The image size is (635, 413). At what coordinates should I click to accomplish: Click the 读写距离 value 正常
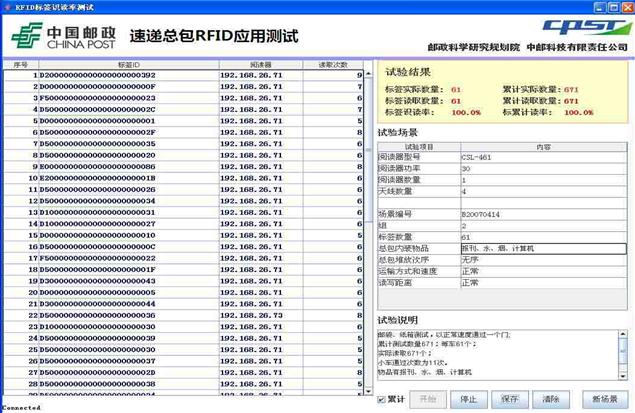click(543, 283)
